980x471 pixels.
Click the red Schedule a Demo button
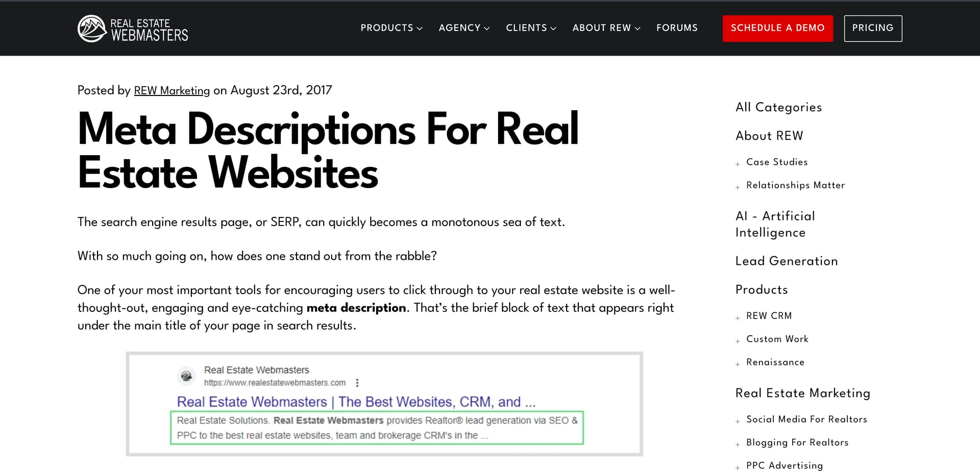[x=778, y=29]
